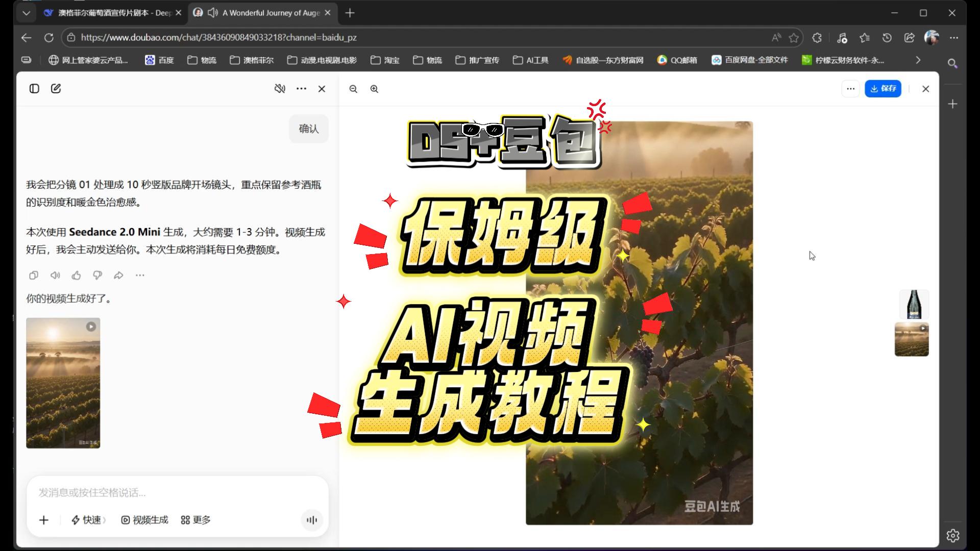Zoom out the video preview
The height and width of the screenshot is (551, 980).
pos(353,89)
